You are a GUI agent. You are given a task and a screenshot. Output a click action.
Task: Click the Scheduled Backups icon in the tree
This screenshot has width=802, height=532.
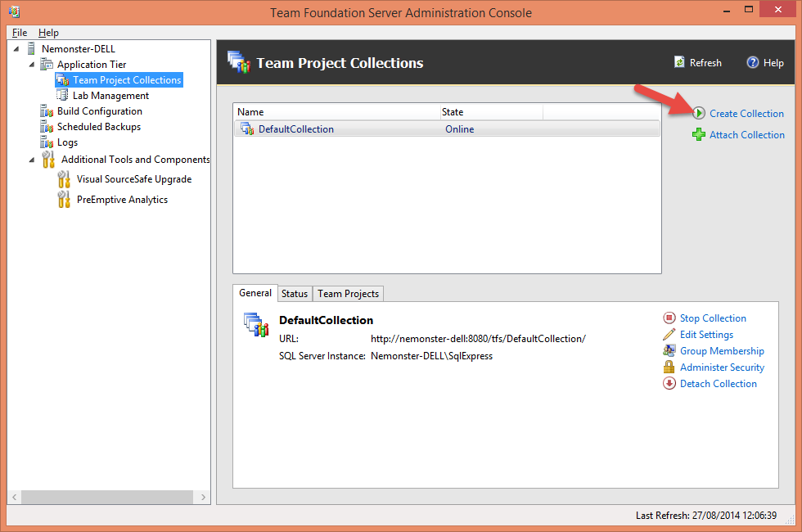tap(47, 126)
